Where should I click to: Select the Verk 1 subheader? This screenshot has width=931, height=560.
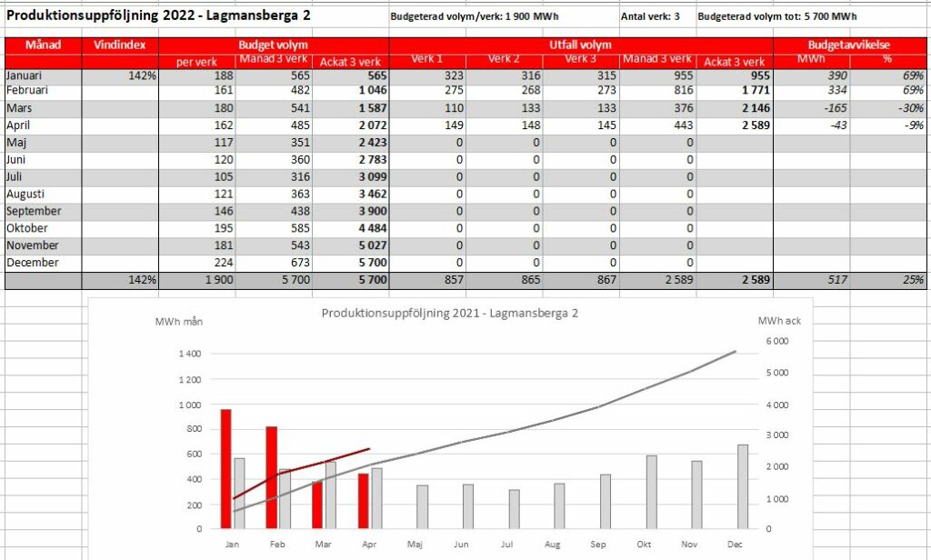427,59
